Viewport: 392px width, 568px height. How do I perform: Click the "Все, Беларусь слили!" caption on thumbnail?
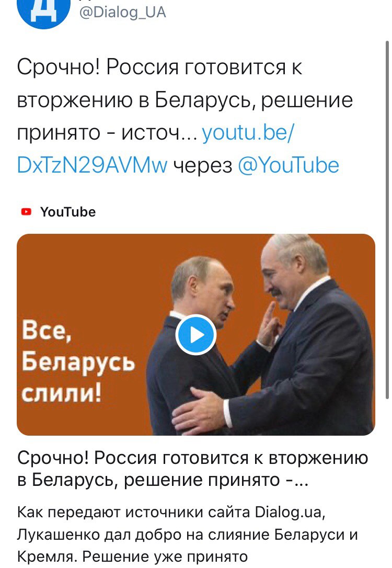click(x=78, y=362)
